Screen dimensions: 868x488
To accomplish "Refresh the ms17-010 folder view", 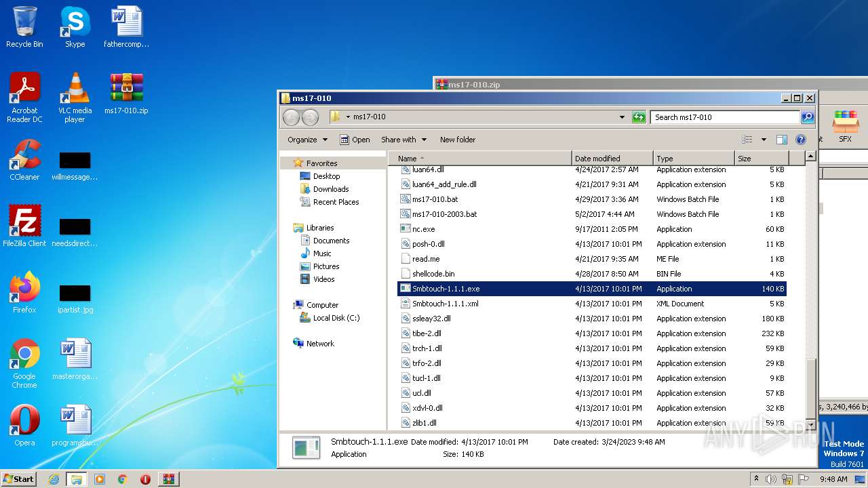I will [639, 117].
